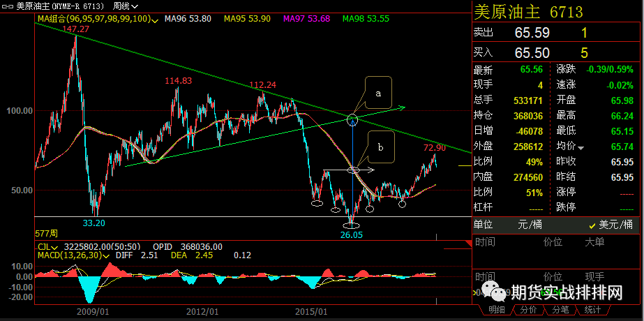
Task: Expand the MA组合 indicator dropdown arrow
Action: (155, 20)
